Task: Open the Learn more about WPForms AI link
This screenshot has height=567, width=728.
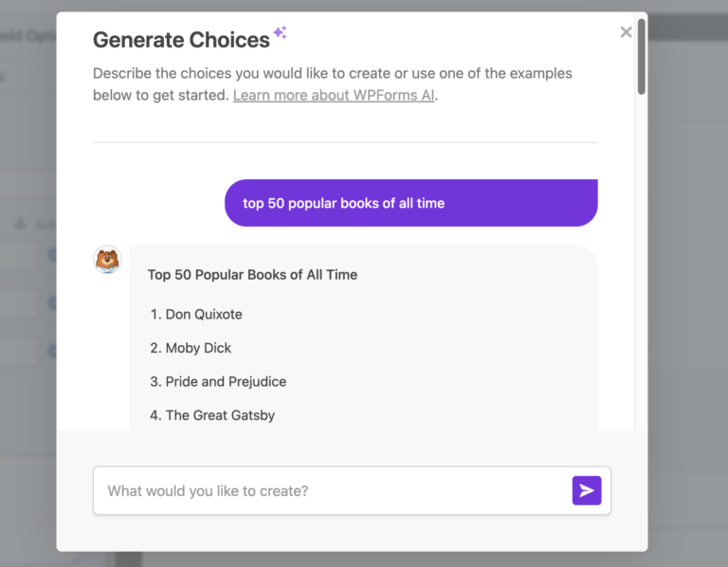Action: 334,95
